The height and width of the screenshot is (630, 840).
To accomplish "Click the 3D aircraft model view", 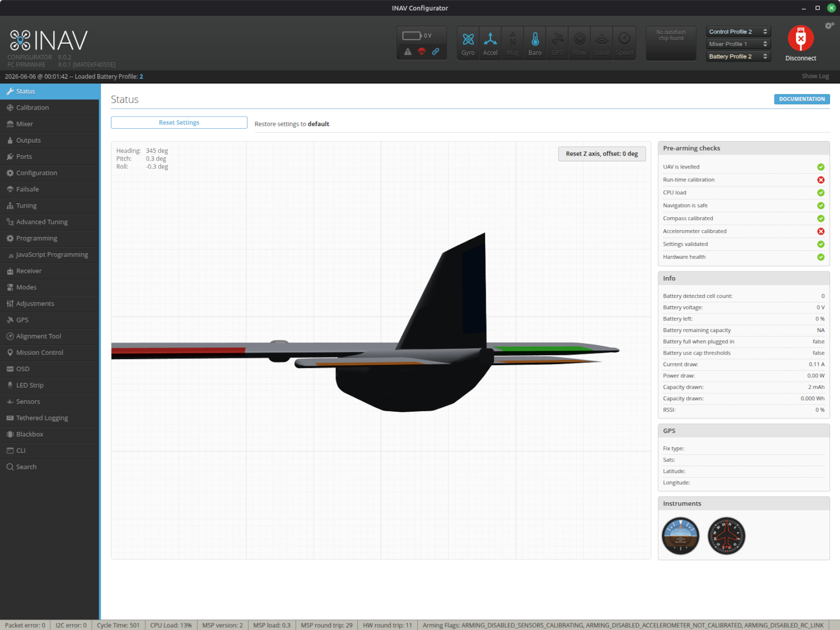I will coord(381,350).
